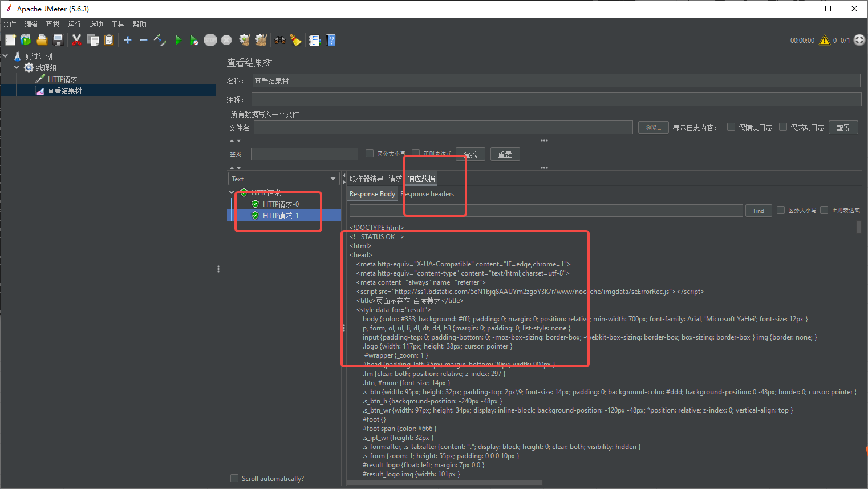Collapse all nodes with minus icon
The height and width of the screenshot is (489, 868).
click(x=144, y=40)
